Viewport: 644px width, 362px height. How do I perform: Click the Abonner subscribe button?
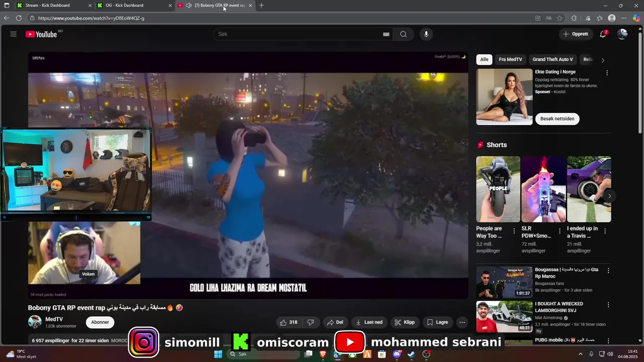(x=100, y=322)
